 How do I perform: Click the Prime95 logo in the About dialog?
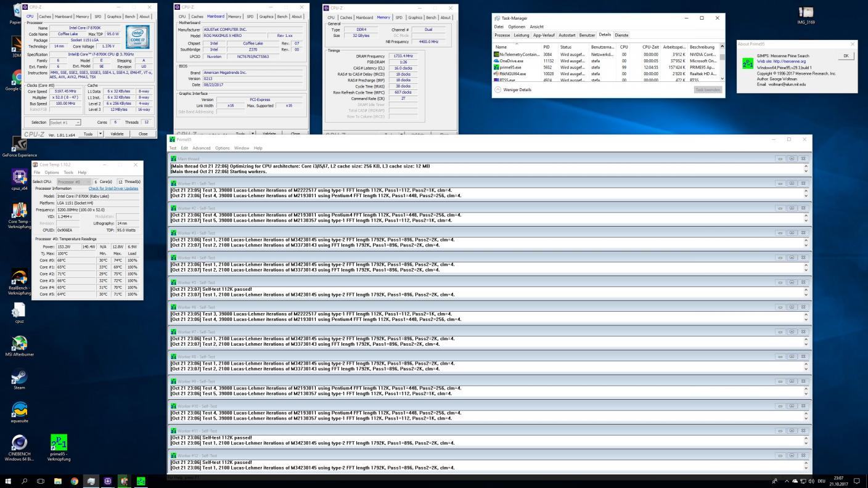point(747,62)
